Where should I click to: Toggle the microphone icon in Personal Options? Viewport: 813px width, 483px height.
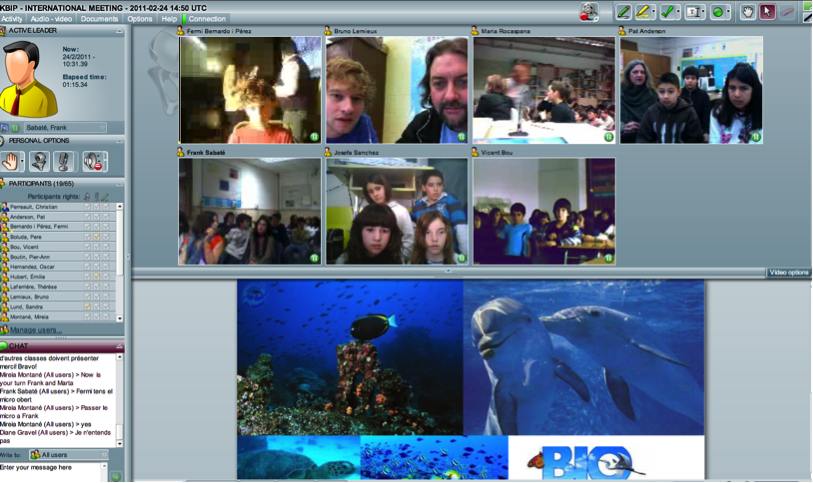point(64,160)
